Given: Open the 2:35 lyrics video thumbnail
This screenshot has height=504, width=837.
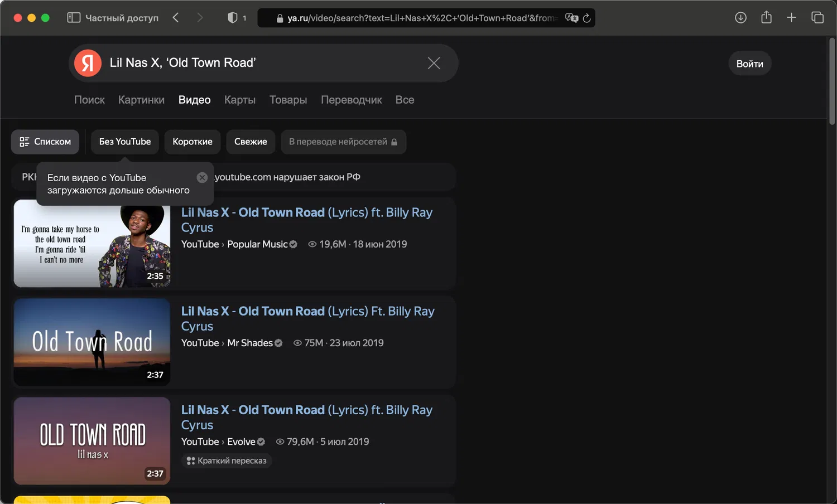Looking at the screenshot, I should (x=92, y=244).
